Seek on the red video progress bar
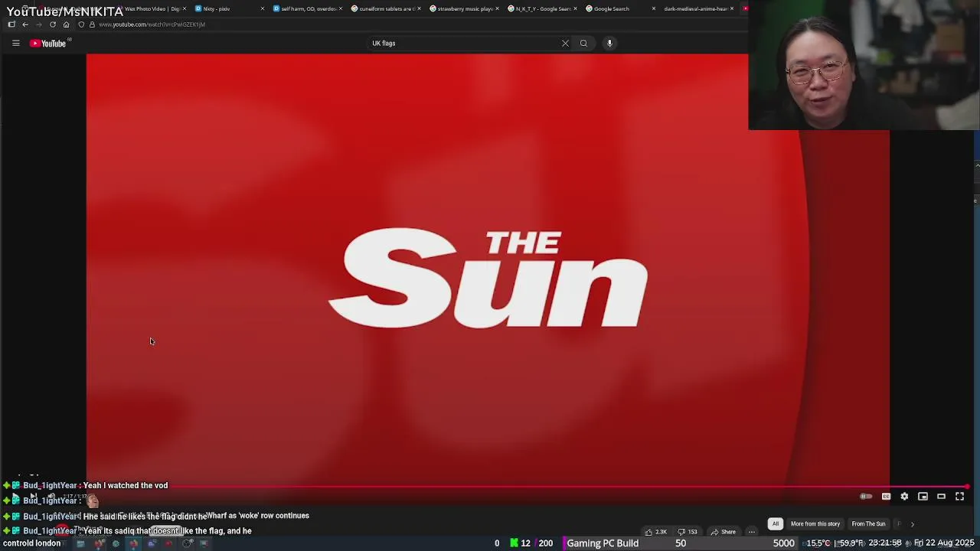 tap(490, 486)
